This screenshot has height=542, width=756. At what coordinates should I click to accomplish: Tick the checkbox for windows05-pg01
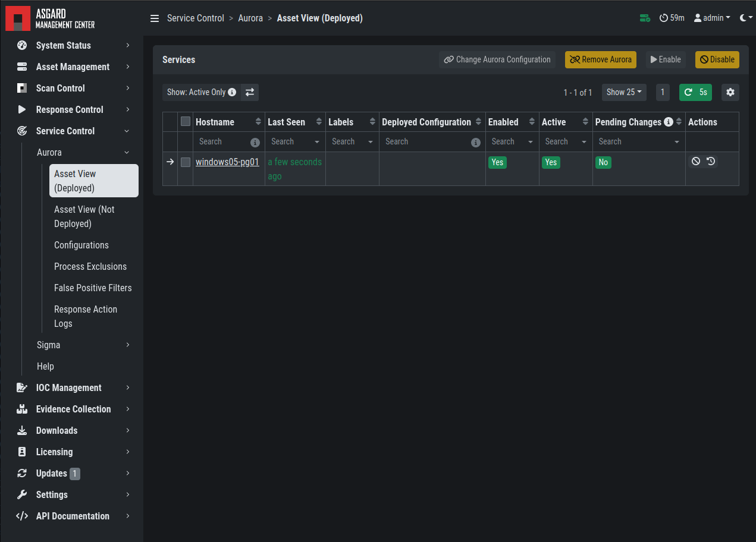(x=186, y=162)
